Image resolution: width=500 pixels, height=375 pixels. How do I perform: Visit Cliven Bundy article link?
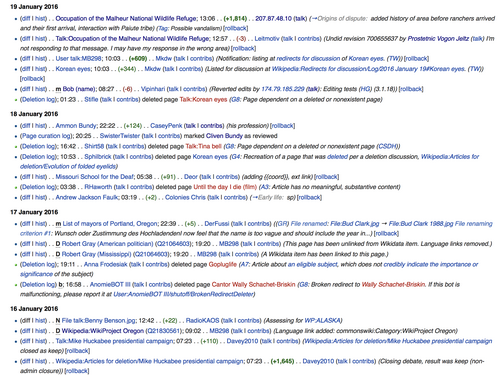coord(224,136)
